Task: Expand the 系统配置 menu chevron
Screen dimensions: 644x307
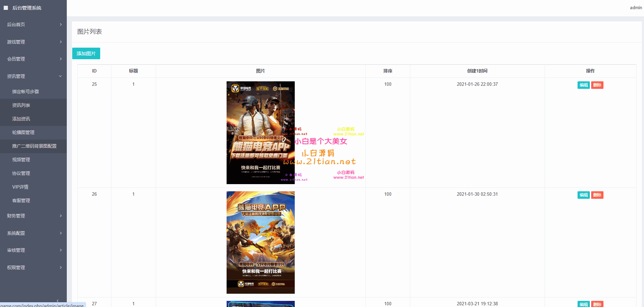Action: click(x=61, y=233)
